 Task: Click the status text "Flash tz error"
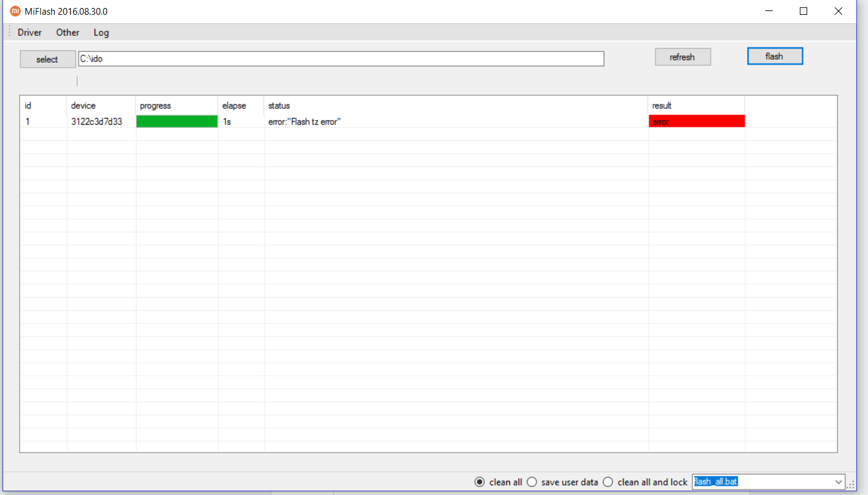[304, 122]
